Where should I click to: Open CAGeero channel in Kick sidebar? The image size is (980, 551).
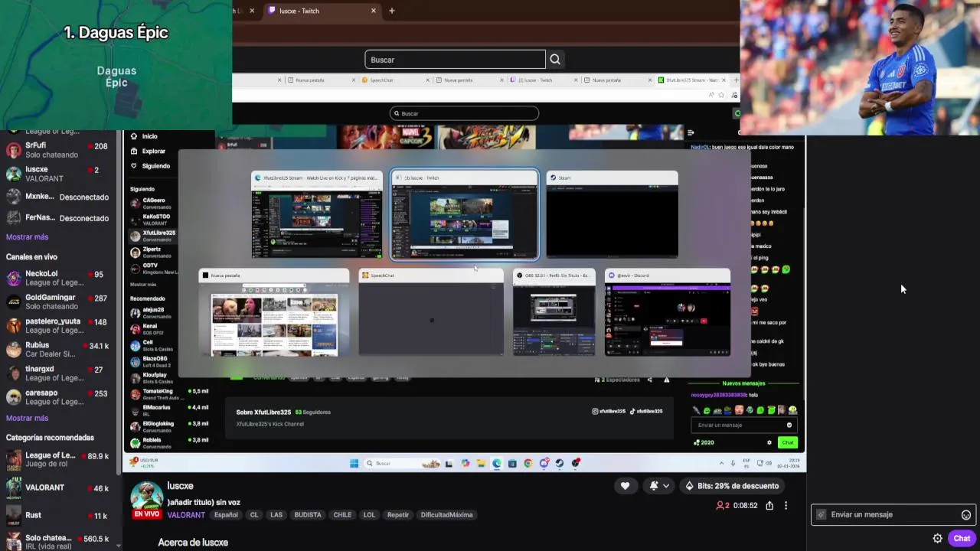tap(153, 203)
